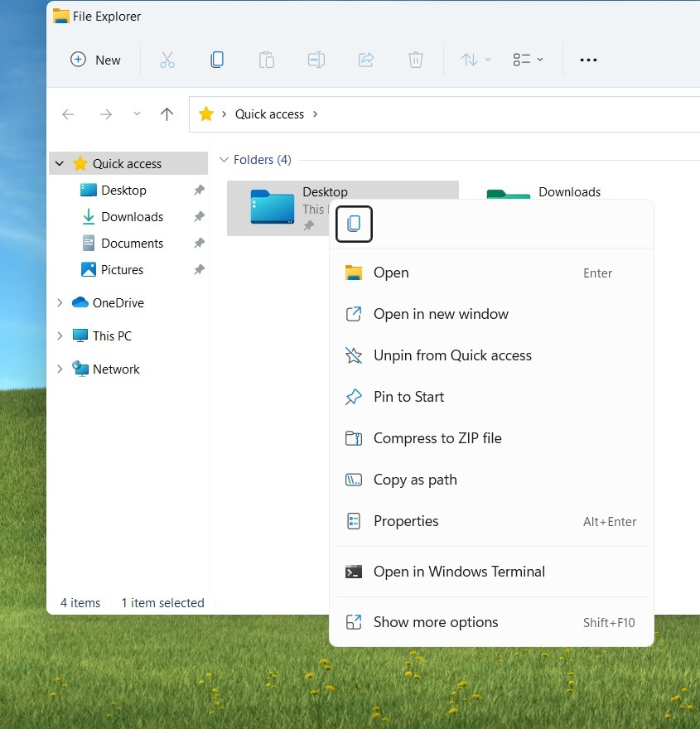Go forward using the forward arrow

coord(106,114)
